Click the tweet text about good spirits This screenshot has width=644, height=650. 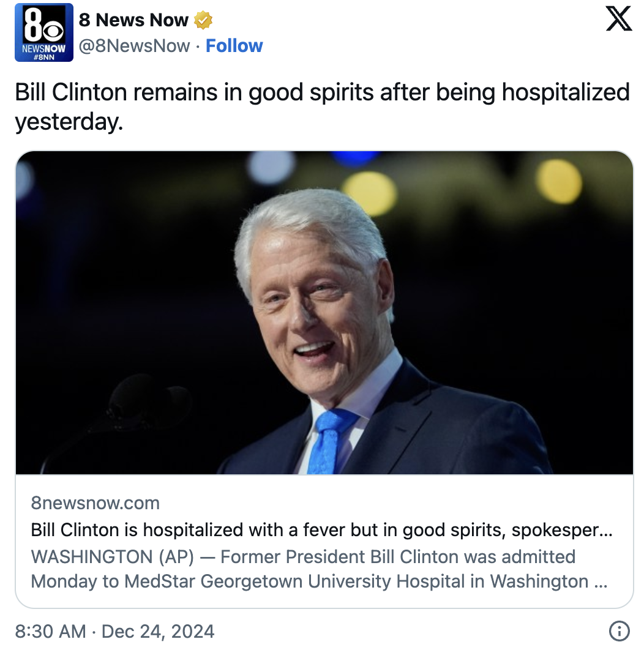322,93
